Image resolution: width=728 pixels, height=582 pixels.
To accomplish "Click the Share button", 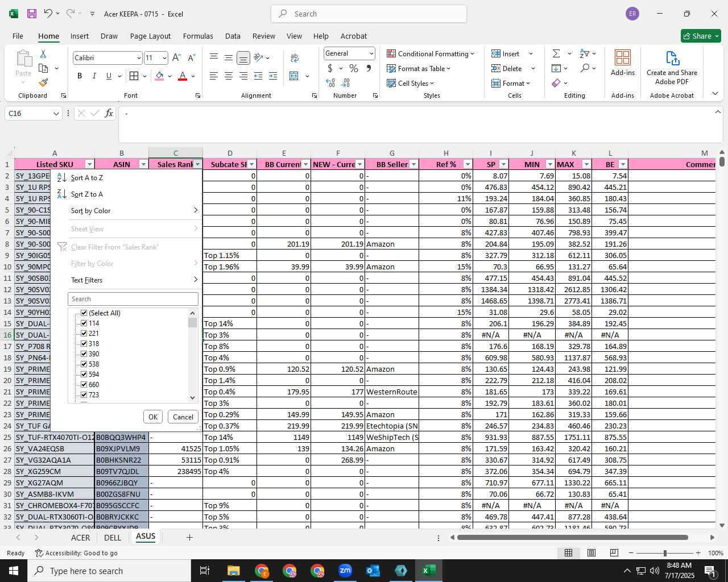I will pyautogui.click(x=701, y=36).
